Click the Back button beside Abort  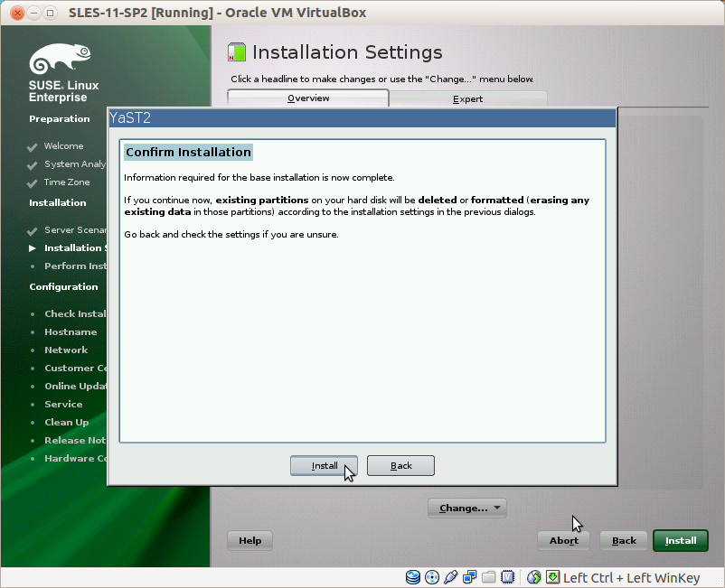(x=624, y=540)
